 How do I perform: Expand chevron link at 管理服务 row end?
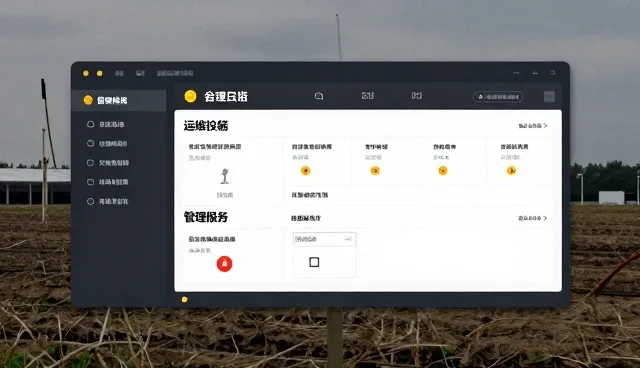tap(533, 218)
